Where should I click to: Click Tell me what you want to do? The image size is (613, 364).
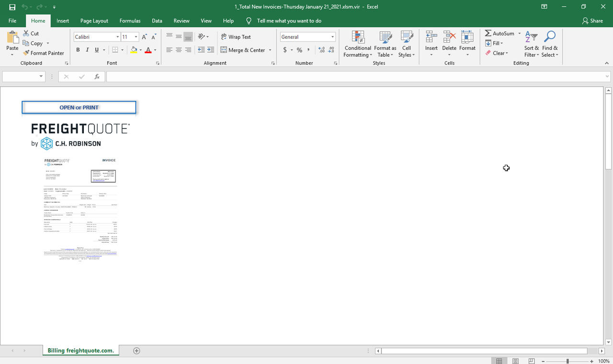[289, 21]
